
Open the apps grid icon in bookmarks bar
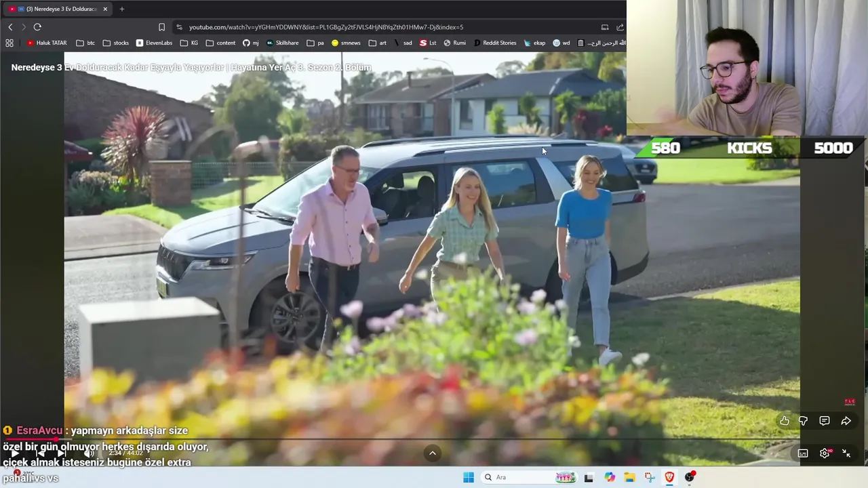(x=9, y=43)
